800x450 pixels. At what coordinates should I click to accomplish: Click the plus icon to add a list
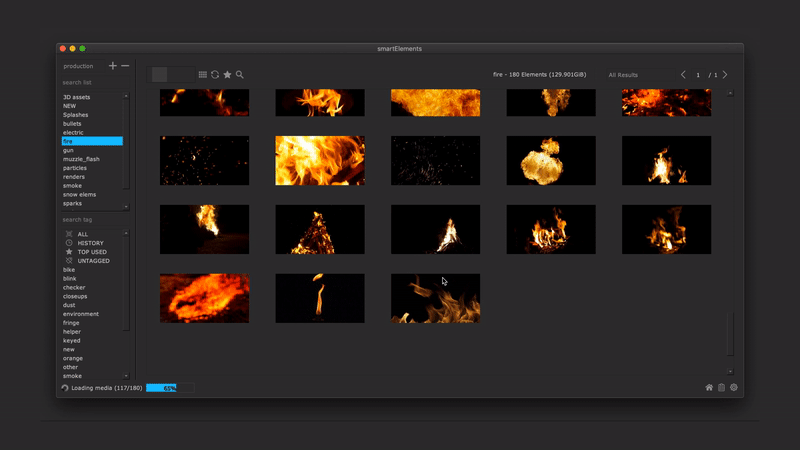pos(113,66)
